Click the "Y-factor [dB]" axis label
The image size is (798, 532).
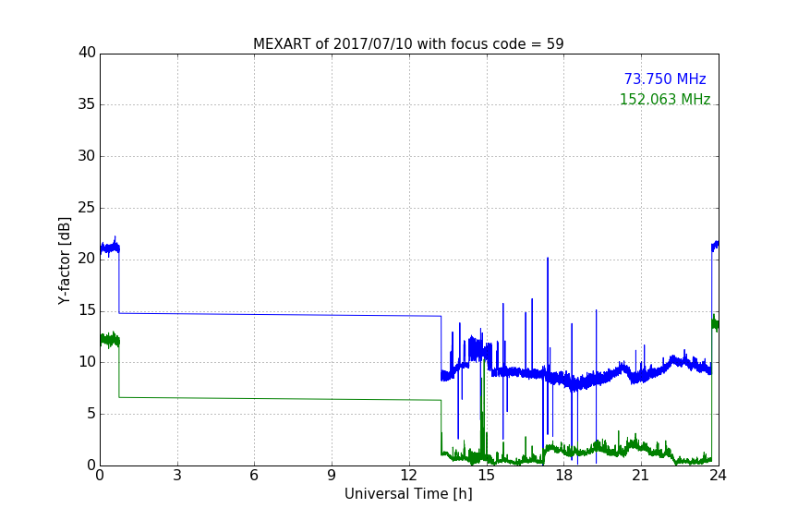(x=64, y=260)
